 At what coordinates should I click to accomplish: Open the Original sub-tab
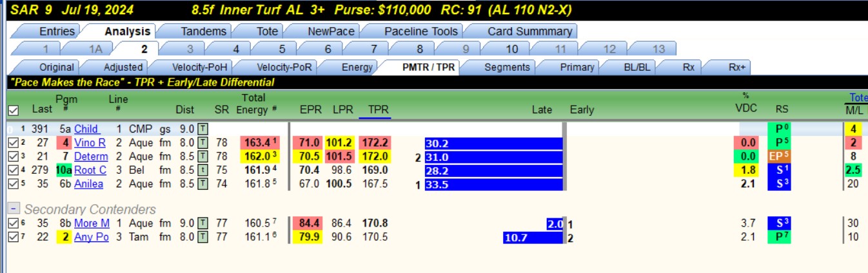pos(57,67)
